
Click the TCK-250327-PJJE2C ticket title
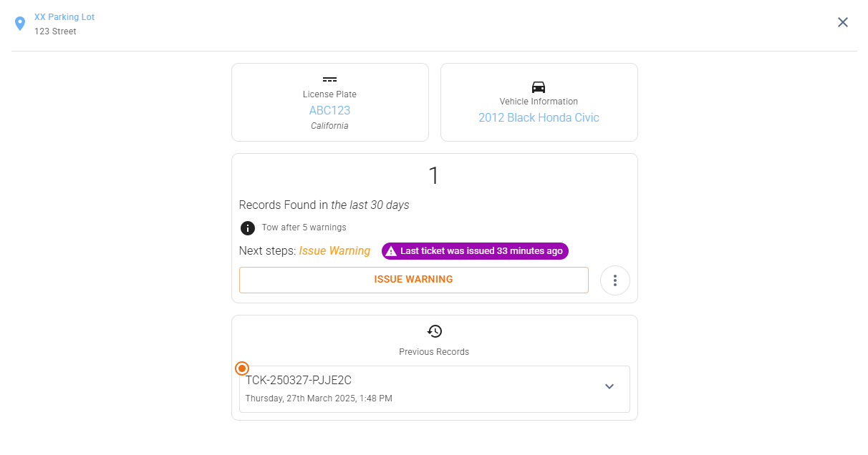(x=299, y=381)
